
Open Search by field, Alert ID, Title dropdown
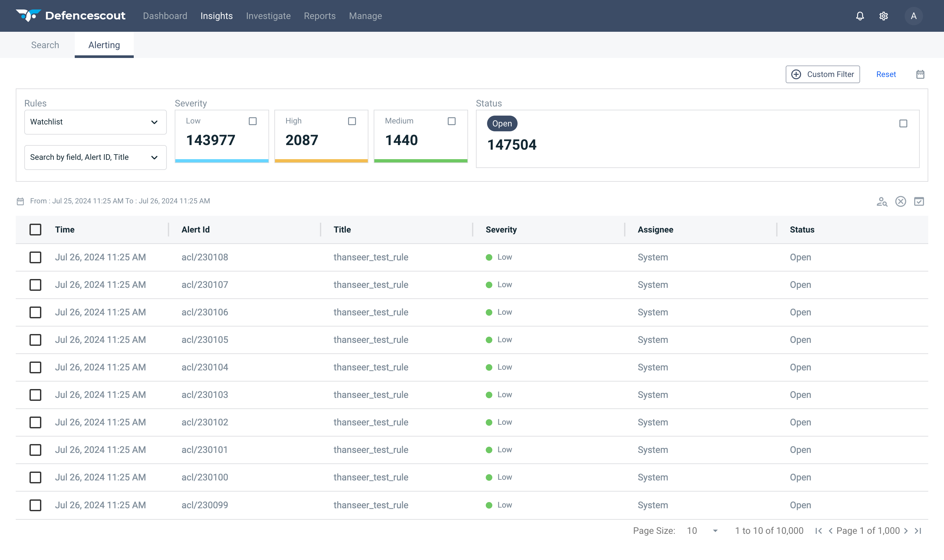(95, 158)
